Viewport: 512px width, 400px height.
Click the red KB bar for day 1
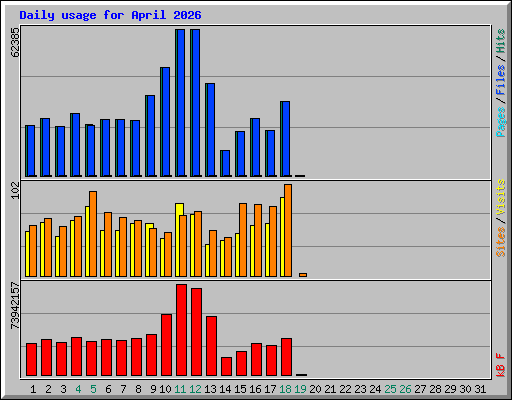click(32, 359)
